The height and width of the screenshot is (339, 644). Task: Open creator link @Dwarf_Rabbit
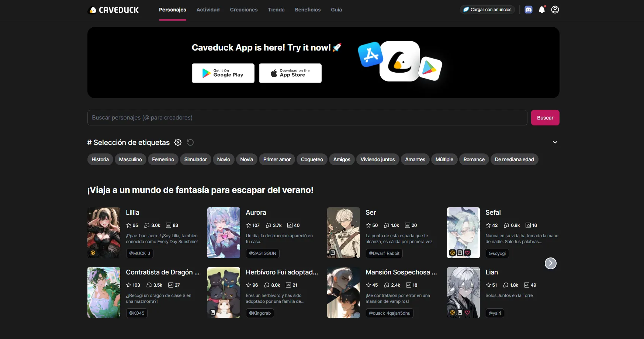click(x=384, y=253)
